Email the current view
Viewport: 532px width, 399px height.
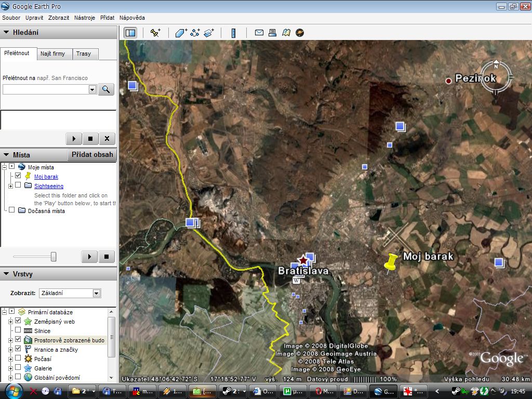point(259,33)
